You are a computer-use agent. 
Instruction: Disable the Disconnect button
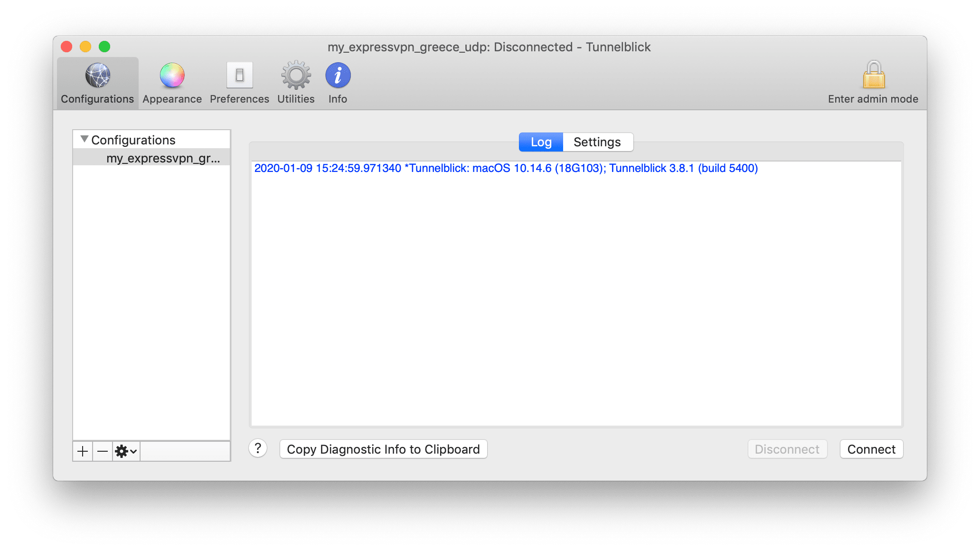point(785,449)
